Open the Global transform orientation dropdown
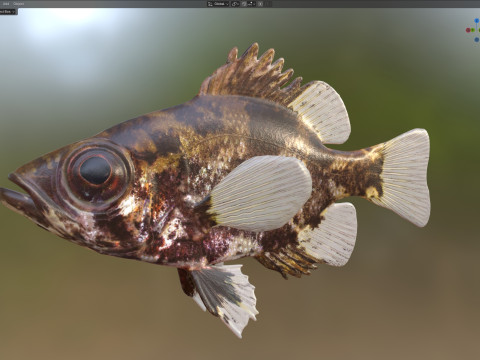 pos(218,4)
